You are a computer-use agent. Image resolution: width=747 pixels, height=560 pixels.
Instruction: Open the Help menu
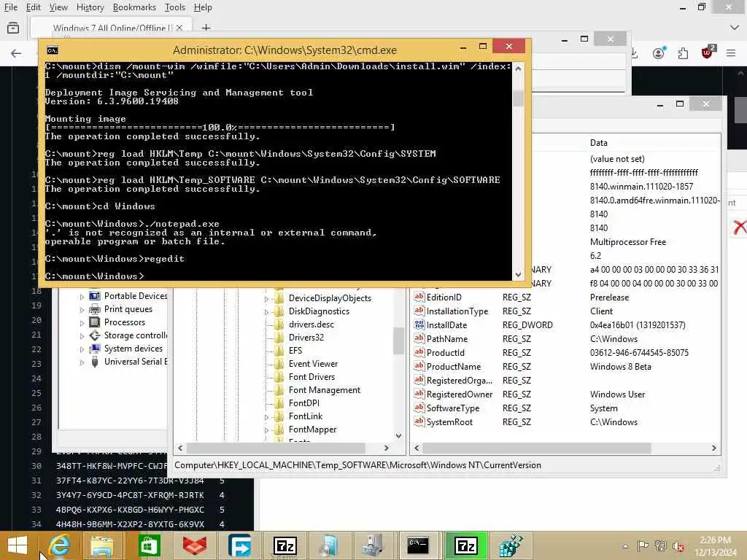[x=203, y=7]
